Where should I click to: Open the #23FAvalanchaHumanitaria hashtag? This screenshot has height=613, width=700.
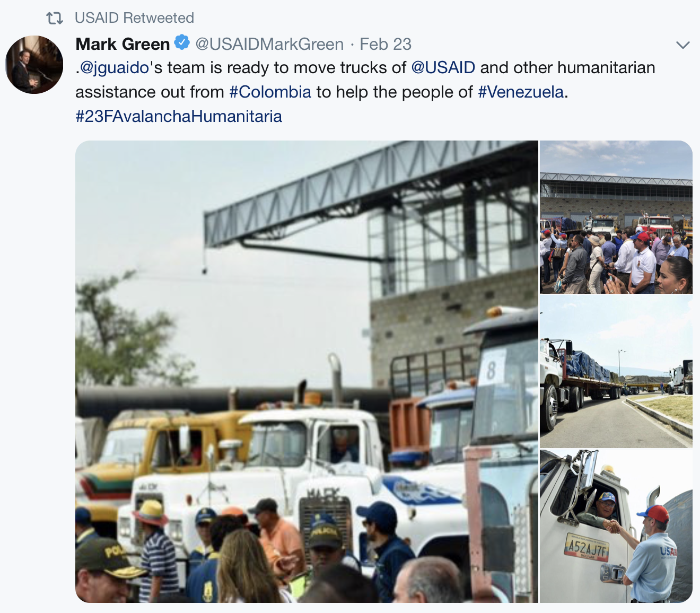179,117
